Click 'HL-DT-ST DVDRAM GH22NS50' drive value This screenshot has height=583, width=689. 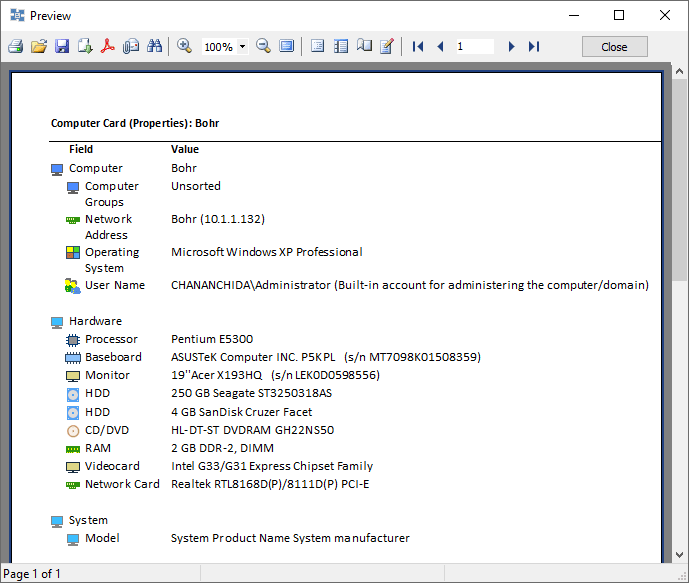point(253,430)
